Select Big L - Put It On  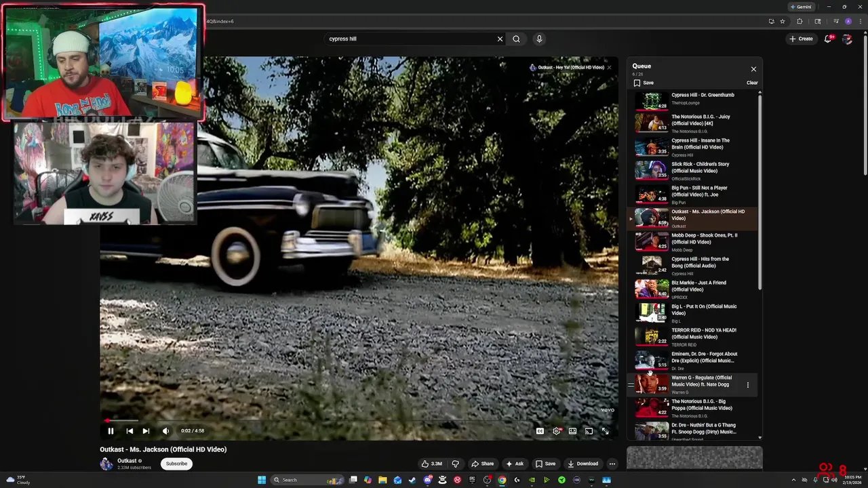(692, 312)
